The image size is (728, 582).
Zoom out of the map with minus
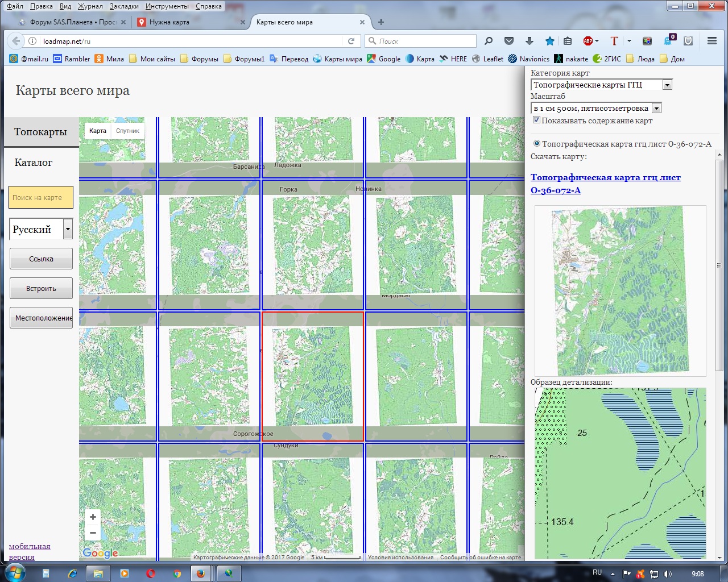[x=93, y=533]
